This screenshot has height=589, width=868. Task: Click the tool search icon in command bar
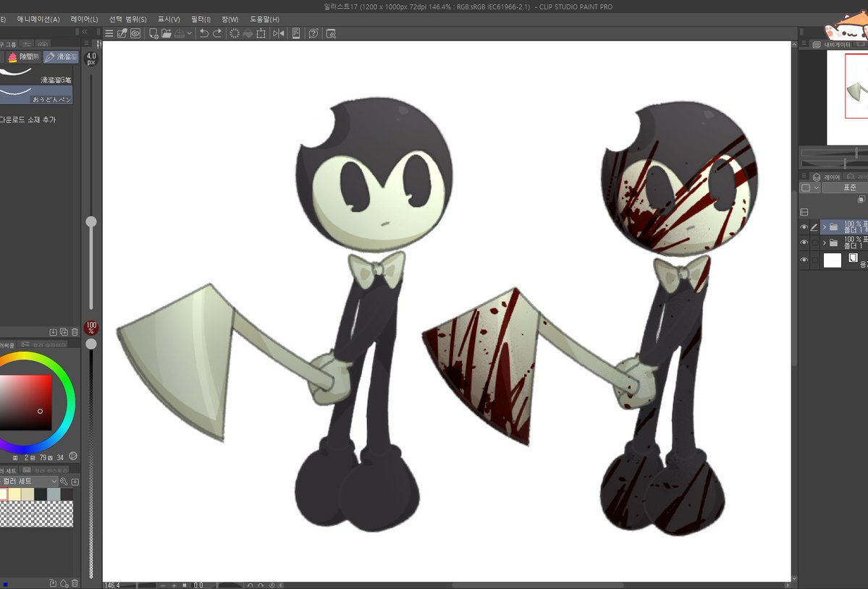[331, 33]
